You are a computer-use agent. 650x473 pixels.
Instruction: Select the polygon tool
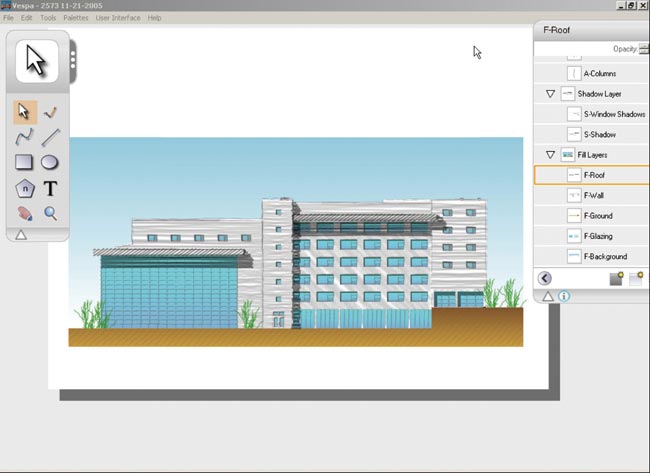coord(25,188)
